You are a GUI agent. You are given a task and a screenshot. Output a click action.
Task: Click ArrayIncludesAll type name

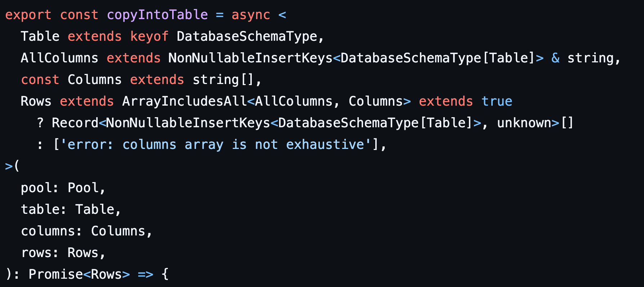tap(184, 101)
